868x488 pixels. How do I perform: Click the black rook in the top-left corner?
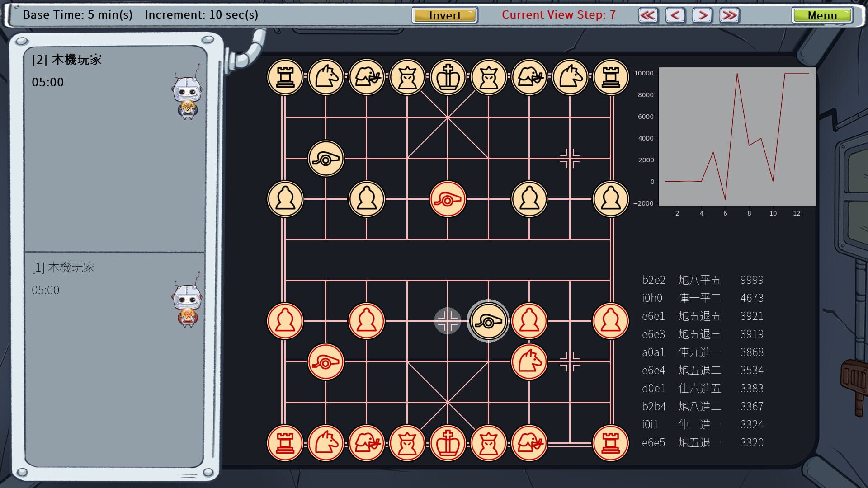(285, 77)
